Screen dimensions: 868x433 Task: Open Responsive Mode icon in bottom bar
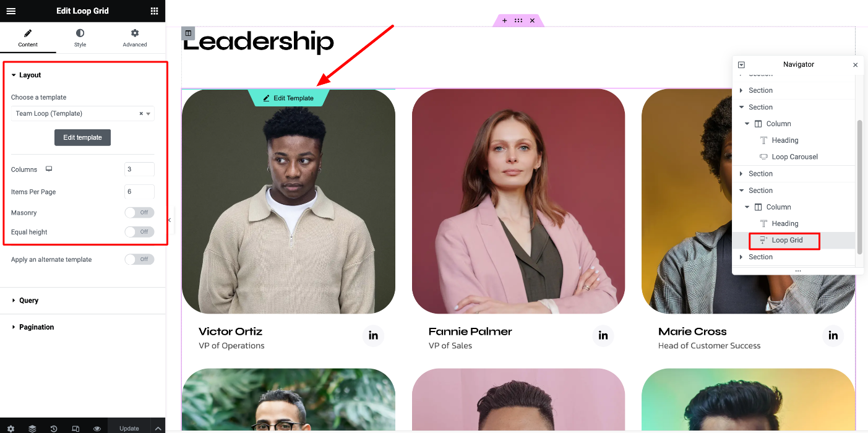point(75,428)
